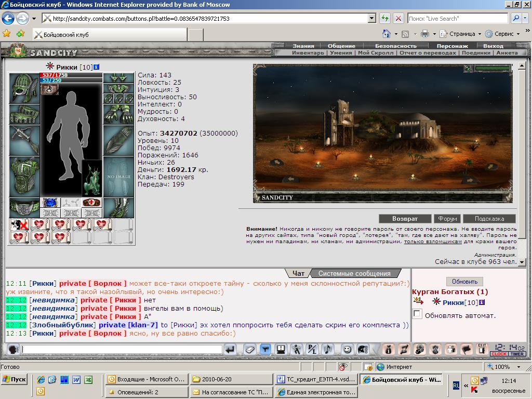Open the Страница dropdown menu
Screen dimensions: 532x399
[460, 34]
